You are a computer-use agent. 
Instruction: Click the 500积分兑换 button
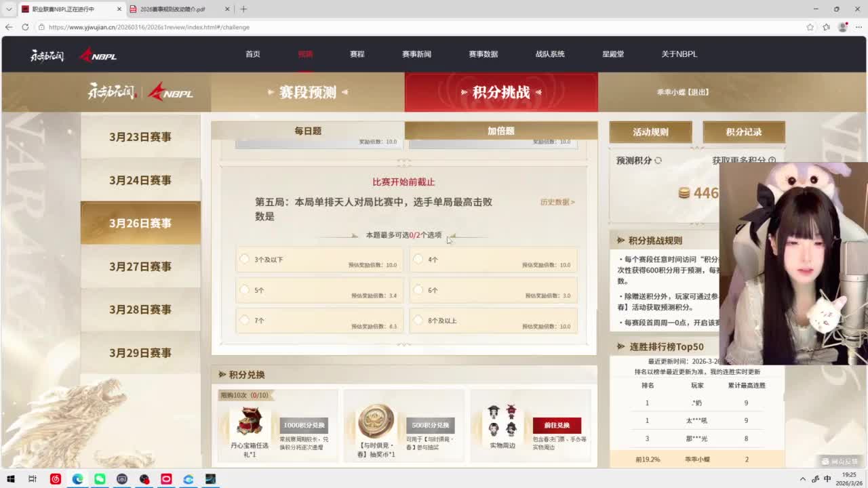click(431, 426)
